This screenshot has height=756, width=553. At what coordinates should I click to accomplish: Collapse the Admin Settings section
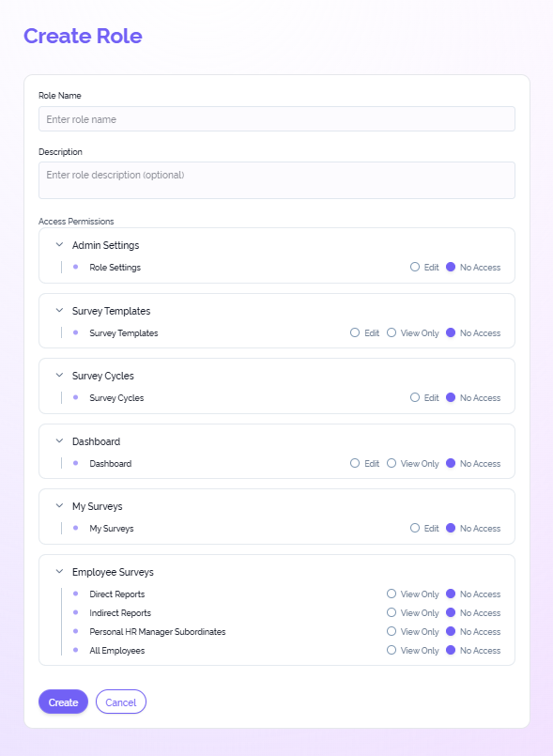coord(58,245)
